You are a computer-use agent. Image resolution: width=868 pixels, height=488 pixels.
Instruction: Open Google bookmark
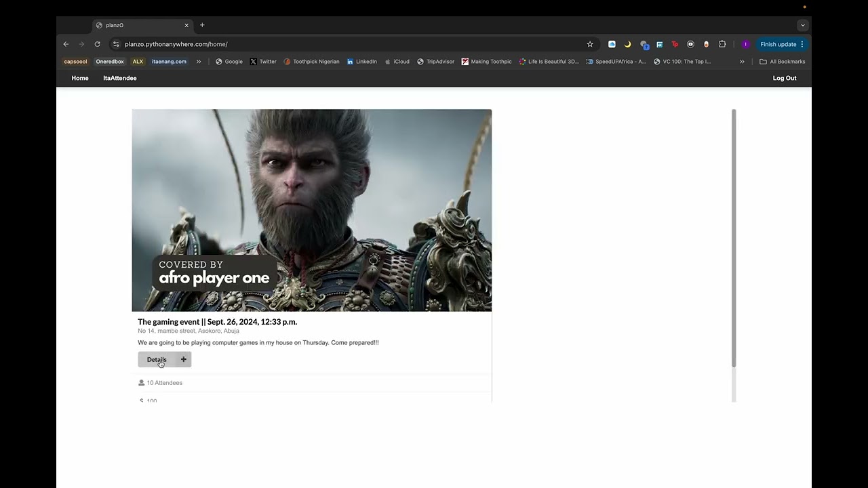(x=229, y=62)
